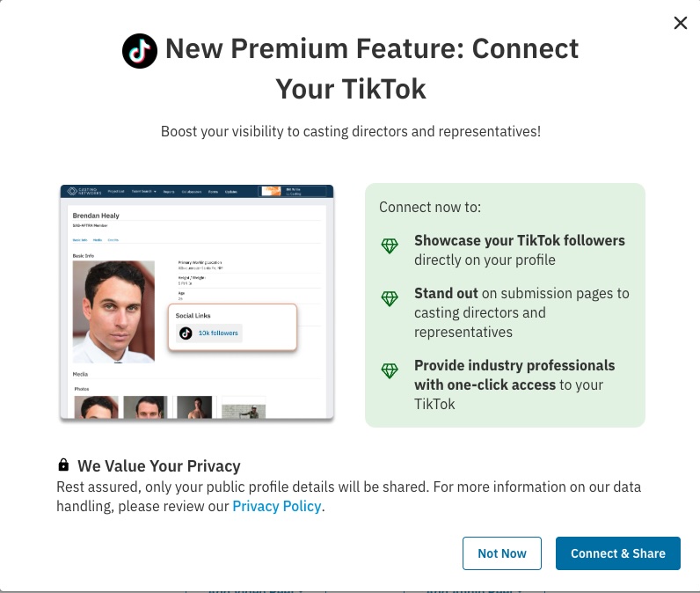This screenshot has width=700, height=593.
Task: Click the first photo thumbnail under Photos
Action: [x=95, y=406]
